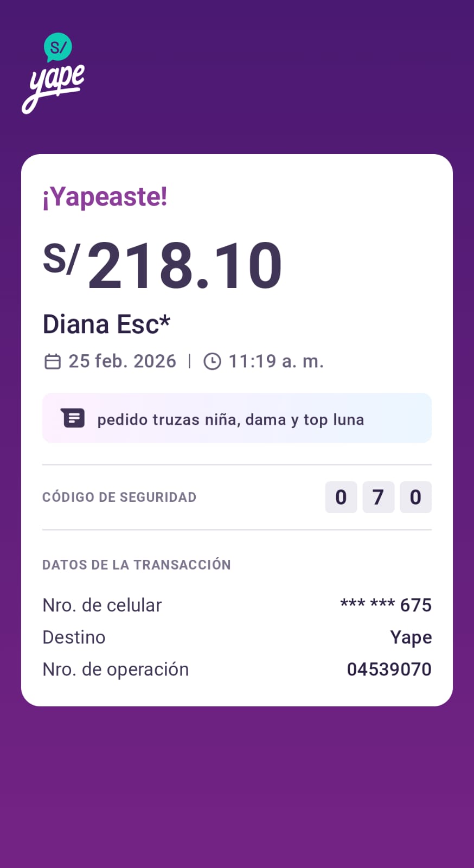Click the clock icon beside the time
Viewport: 474px width, 868px height.
click(212, 361)
